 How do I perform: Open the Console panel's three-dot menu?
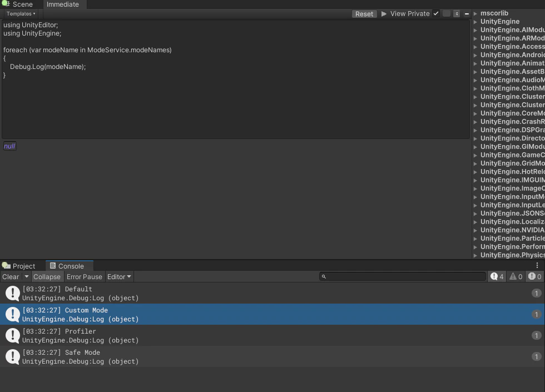tap(537, 266)
